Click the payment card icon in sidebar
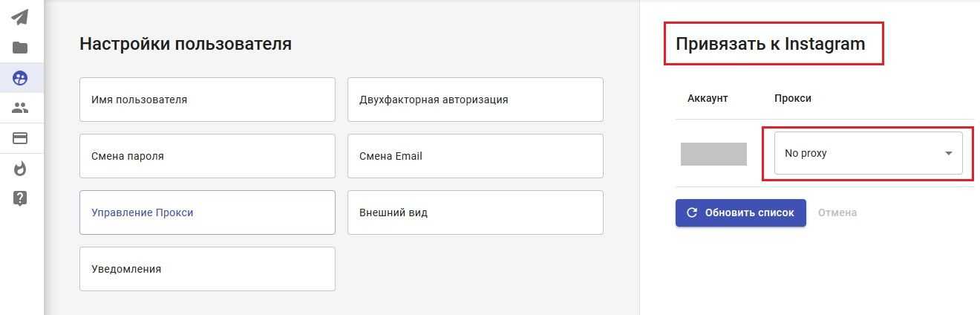 pyautogui.click(x=20, y=139)
